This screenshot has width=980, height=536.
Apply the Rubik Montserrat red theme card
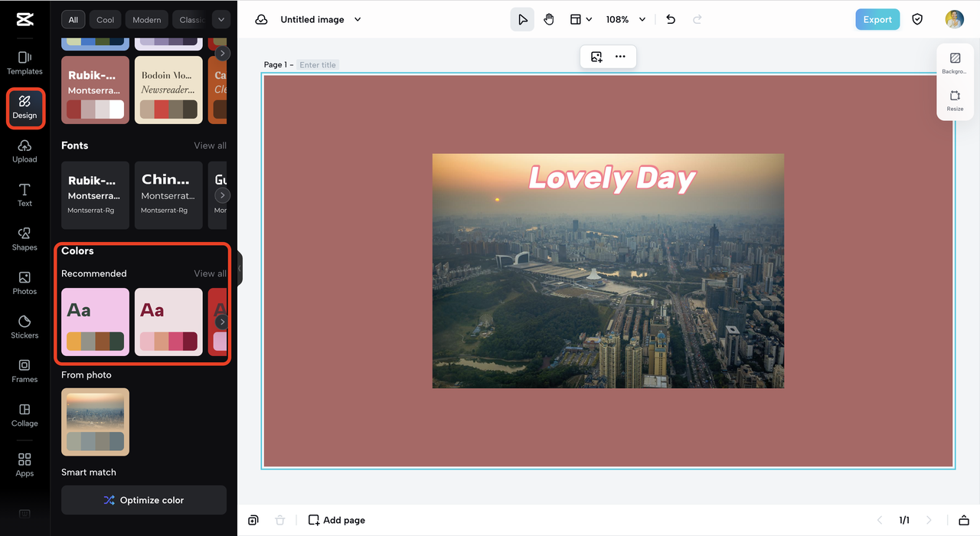coord(95,90)
